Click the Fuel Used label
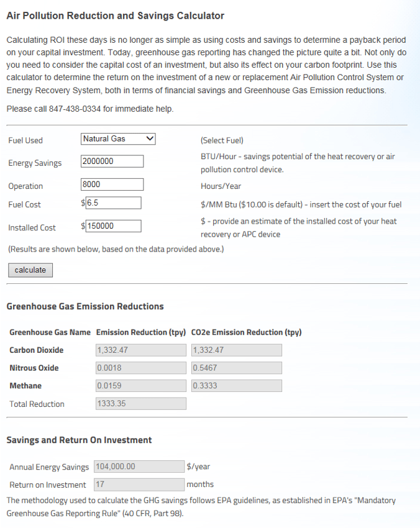 click(25, 140)
